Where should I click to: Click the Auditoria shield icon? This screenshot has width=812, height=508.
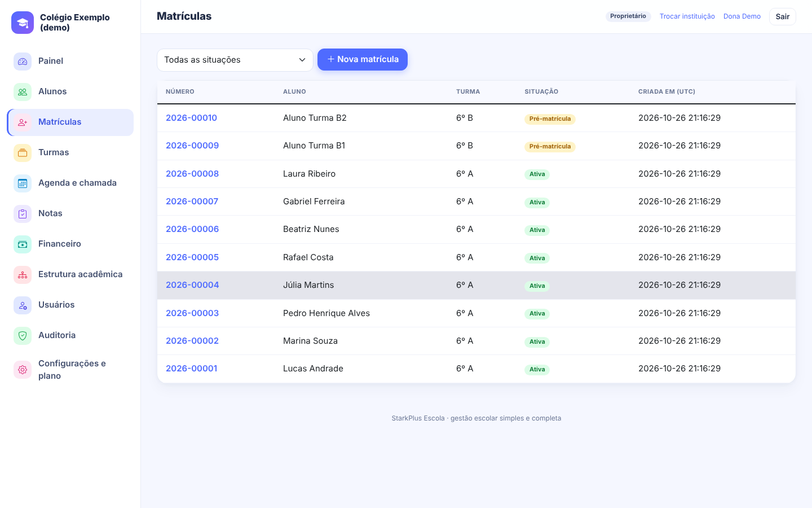[23, 335]
